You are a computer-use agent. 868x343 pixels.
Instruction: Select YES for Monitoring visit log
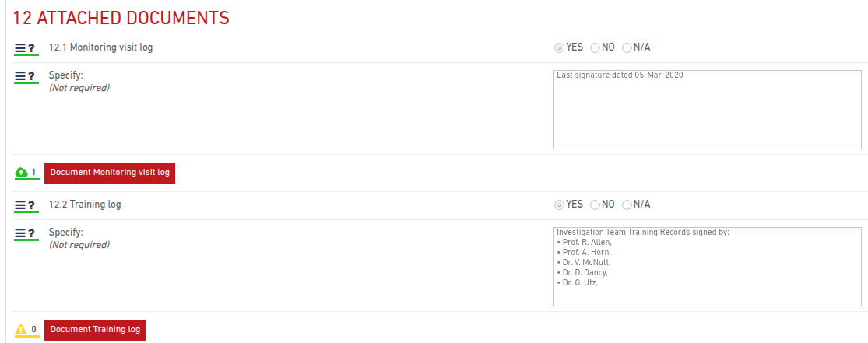[559, 47]
